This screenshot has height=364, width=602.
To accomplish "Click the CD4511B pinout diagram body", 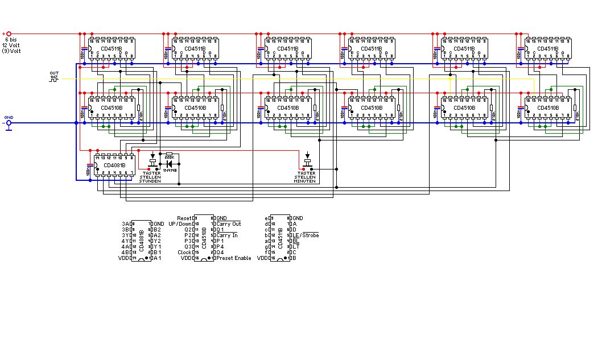I will [279, 238].
